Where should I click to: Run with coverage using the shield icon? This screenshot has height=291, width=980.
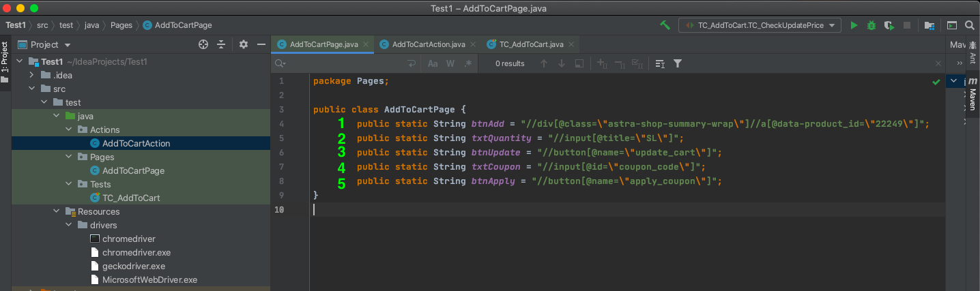[889, 25]
